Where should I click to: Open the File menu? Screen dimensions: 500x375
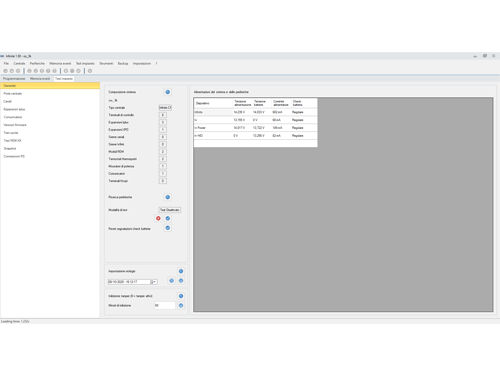click(x=6, y=63)
